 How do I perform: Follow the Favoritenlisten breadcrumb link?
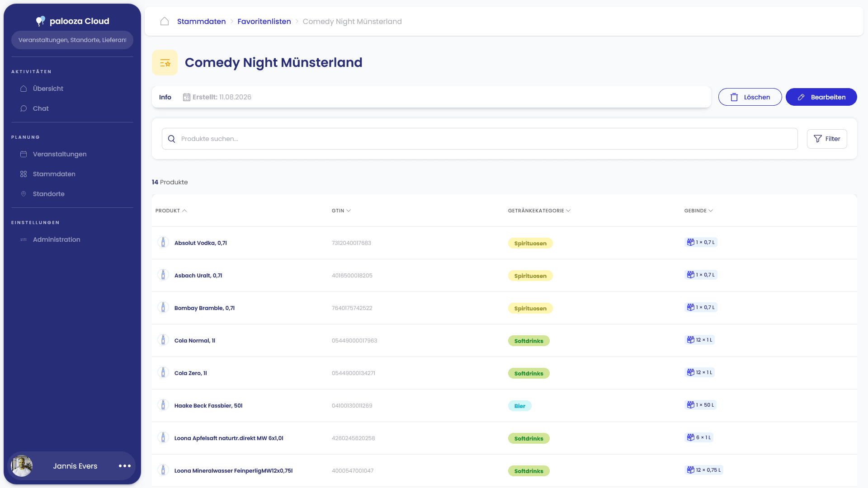pos(264,21)
